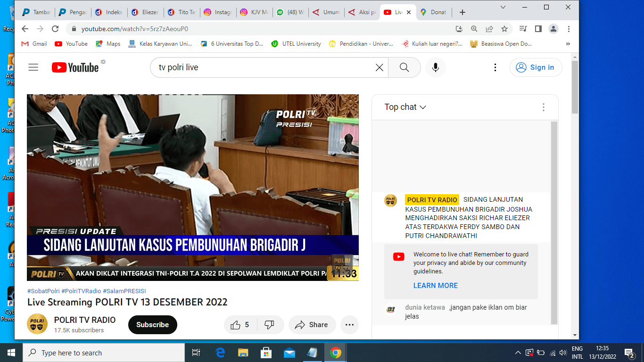
Task: Open POLRI TV RADIO channel avatar
Action: [37, 324]
